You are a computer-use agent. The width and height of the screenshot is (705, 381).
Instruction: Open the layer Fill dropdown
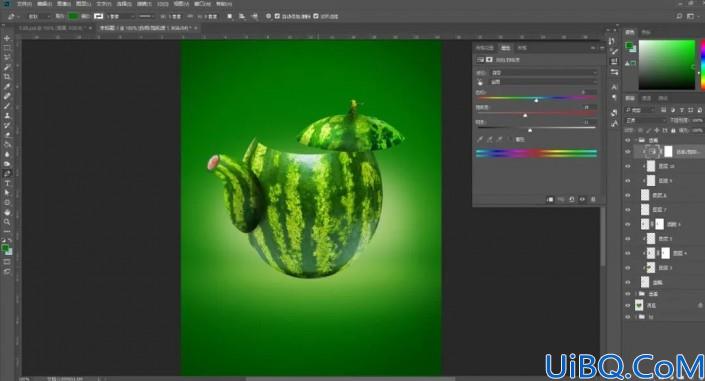pyautogui.click(x=697, y=130)
